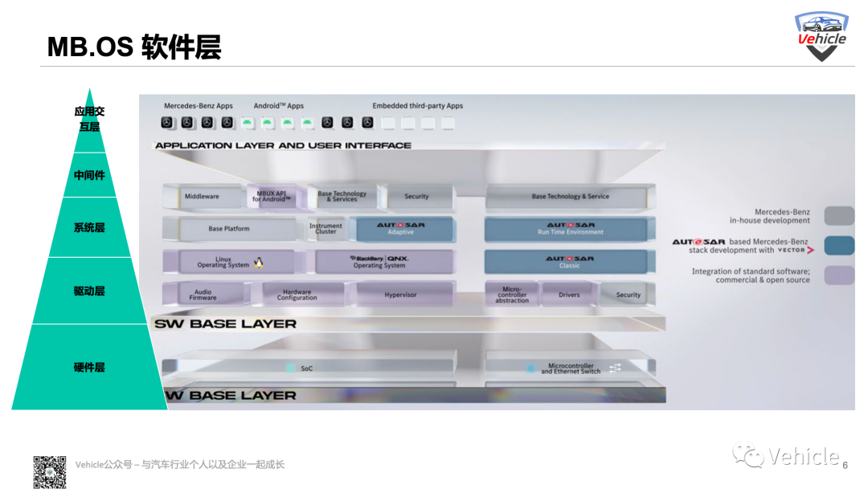
Task: Select the 系统层 pyramid tier
Action: pos(89,227)
